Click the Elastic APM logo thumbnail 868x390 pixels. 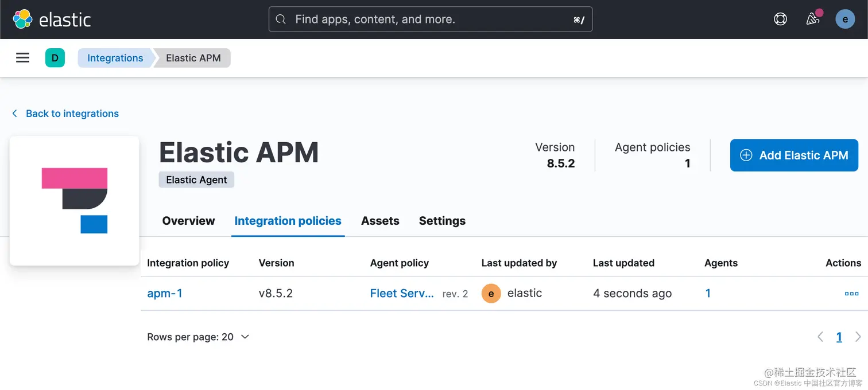(75, 201)
